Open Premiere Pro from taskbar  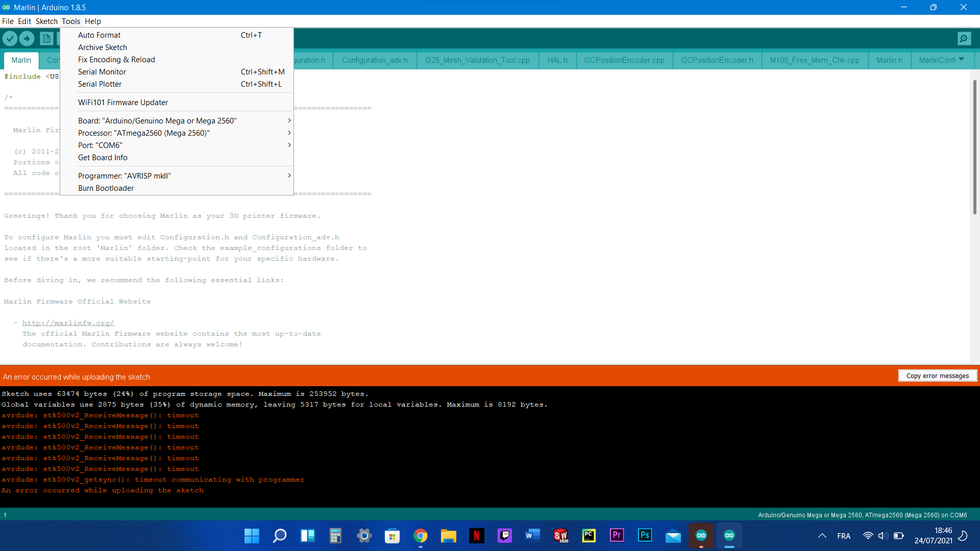tap(617, 535)
